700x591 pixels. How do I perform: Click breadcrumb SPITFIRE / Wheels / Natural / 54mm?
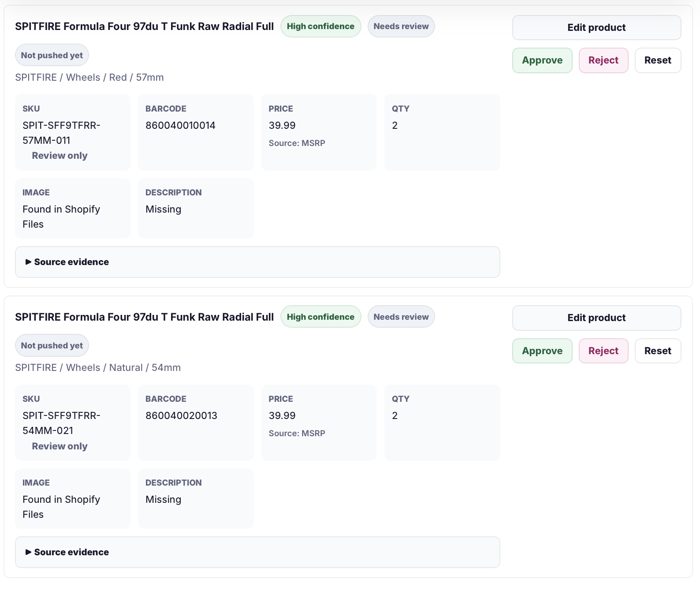pyautogui.click(x=98, y=367)
